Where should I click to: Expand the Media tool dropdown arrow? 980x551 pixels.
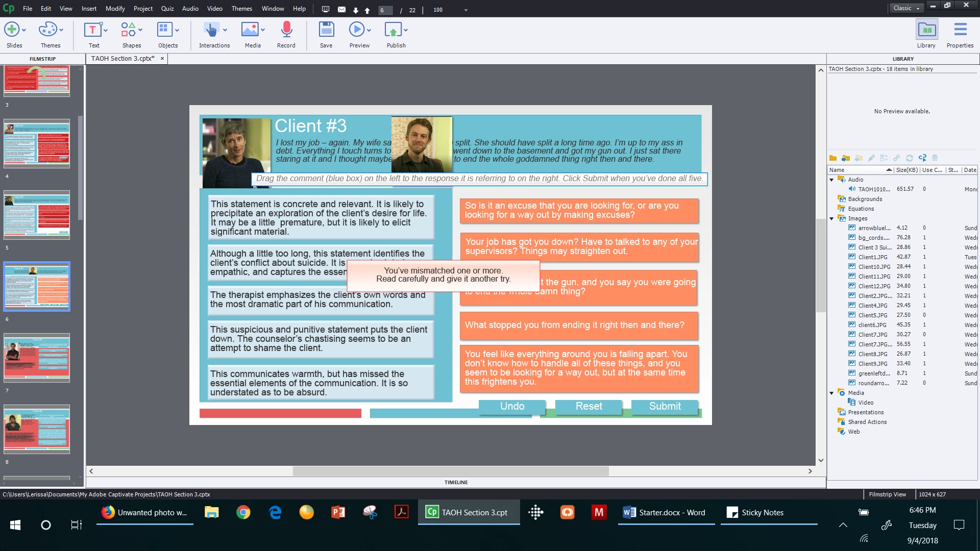click(263, 30)
